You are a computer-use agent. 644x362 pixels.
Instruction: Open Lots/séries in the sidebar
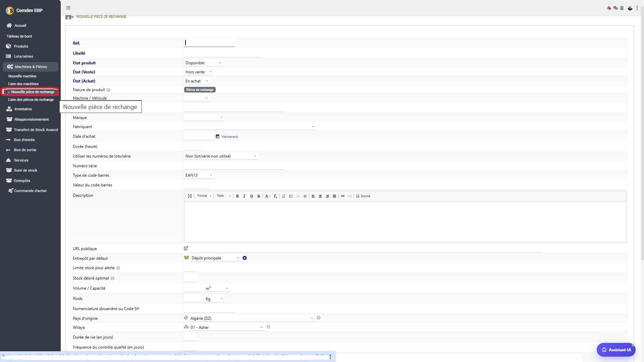(x=23, y=56)
